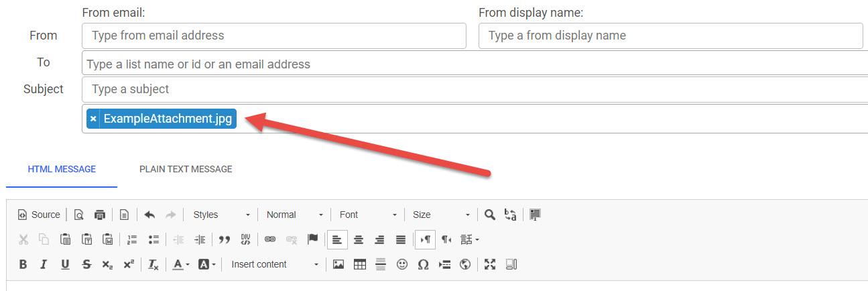Viewport: 868px width, 291px height.
Task: Toggle Source view mode
Action: (39, 215)
